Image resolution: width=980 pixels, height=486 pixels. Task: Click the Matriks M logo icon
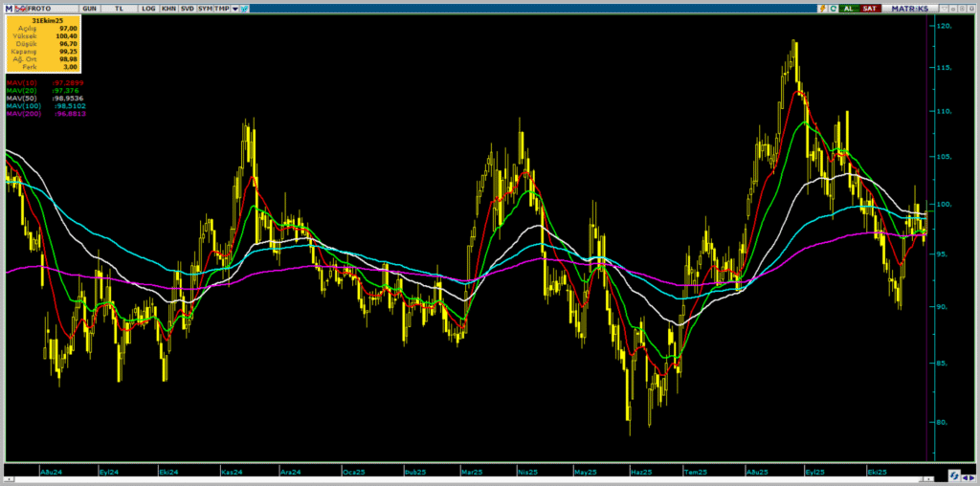7,8
